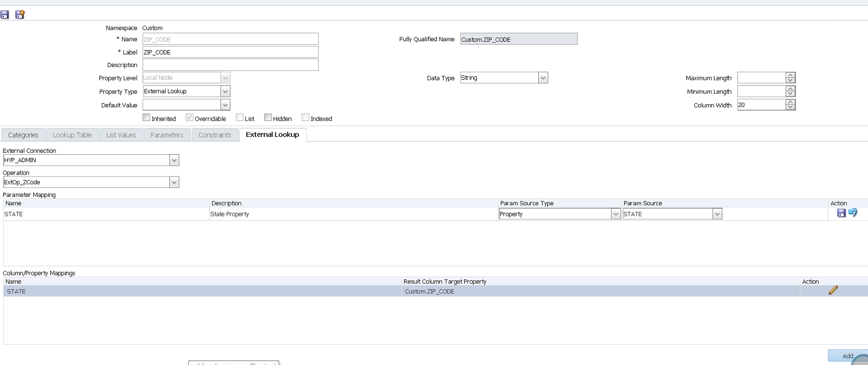Save the STATE parameter mapping row

pyautogui.click(x=841, y=213)
